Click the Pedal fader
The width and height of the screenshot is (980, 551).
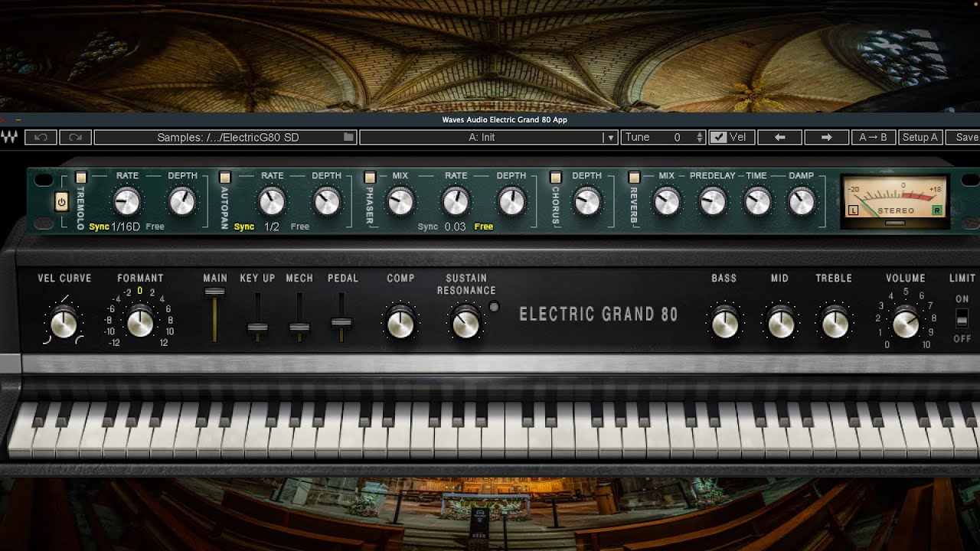pyautogui.click(x=341, y=323)
